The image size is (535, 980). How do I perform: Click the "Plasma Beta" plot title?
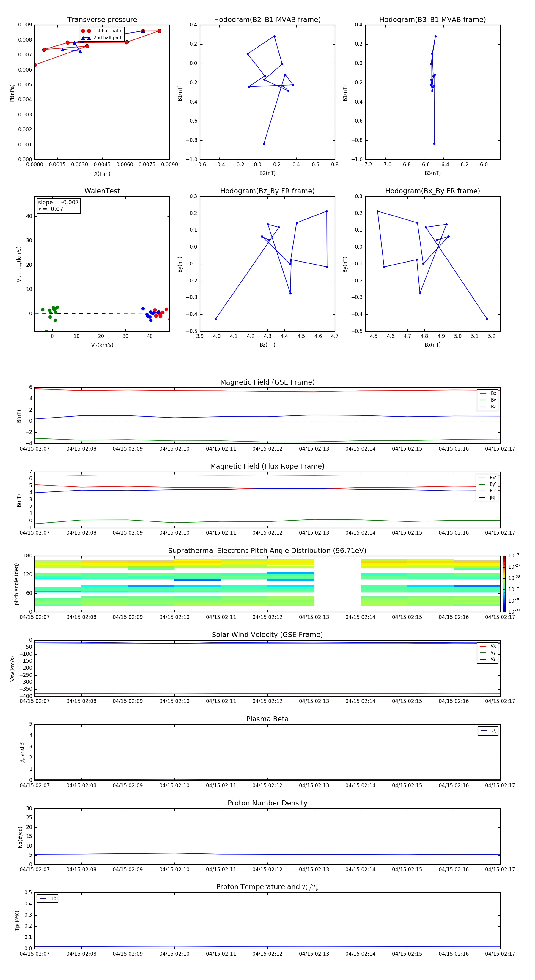pos(267,719)
